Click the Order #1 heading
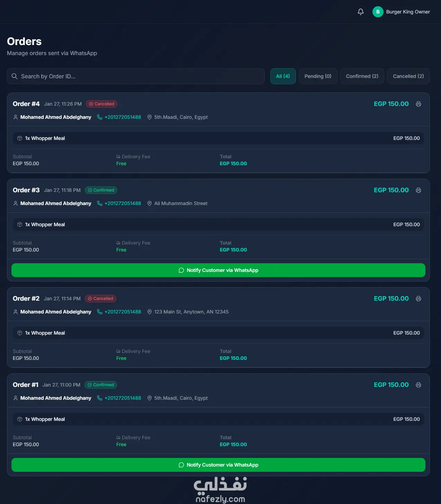Image resolution: width=441 pixels, height=504 pixels. (26, 385)
